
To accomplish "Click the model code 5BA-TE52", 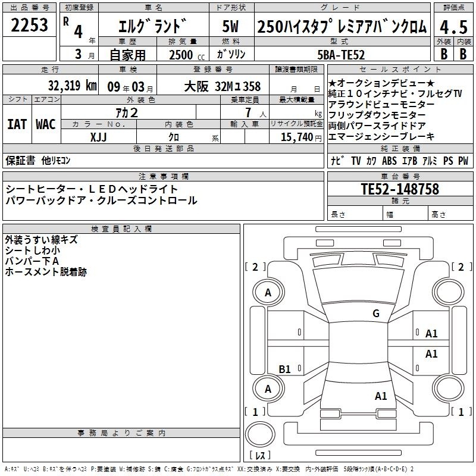I will [x=341, y=55].
